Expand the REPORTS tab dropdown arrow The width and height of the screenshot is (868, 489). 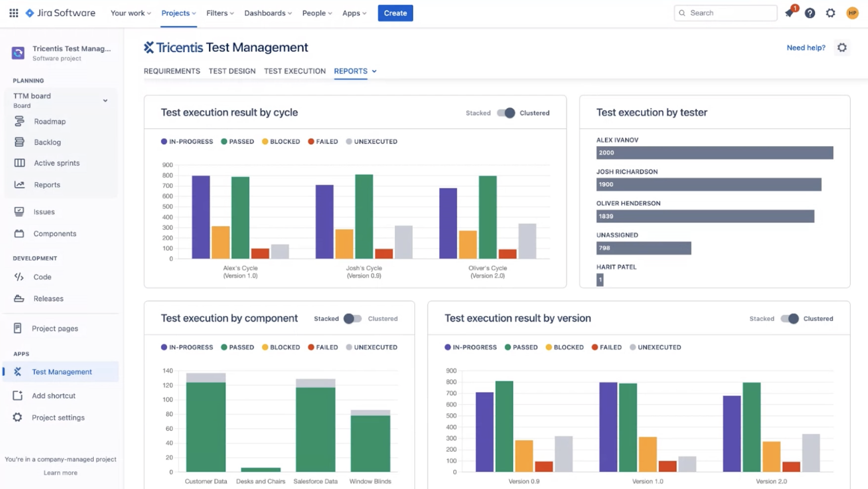tap(374, 71)
